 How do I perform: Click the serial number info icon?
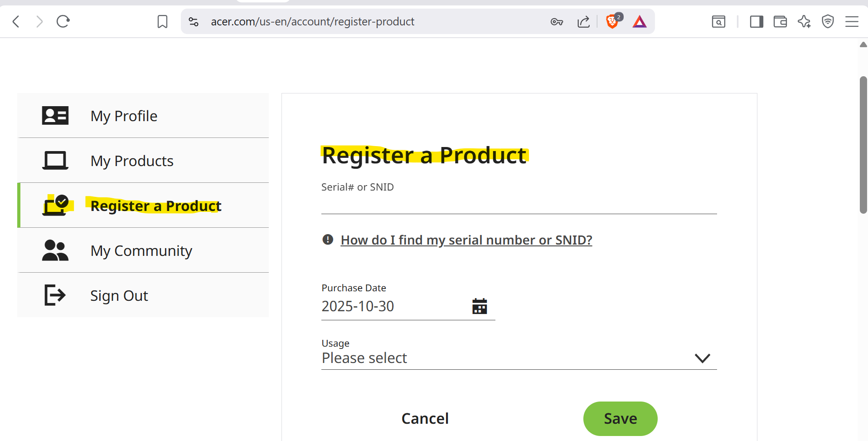[x=328, y=240]
